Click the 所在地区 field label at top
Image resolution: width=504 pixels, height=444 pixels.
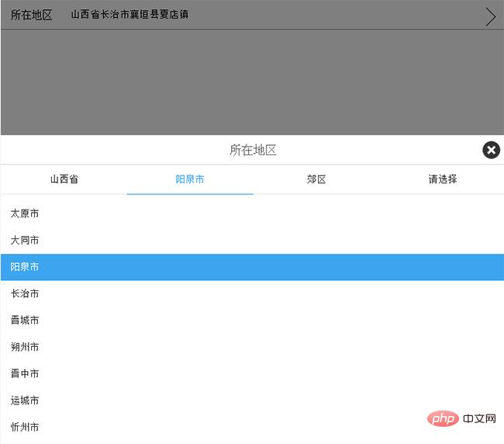[x=31, y=15]
